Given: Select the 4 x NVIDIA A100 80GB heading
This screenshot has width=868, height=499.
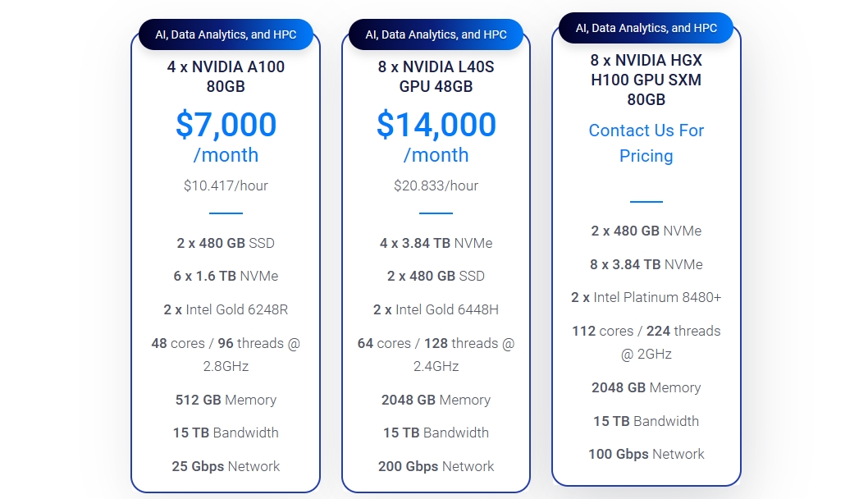Looking at the screenshot, I should pyautogui.click(x=226, y=76).
